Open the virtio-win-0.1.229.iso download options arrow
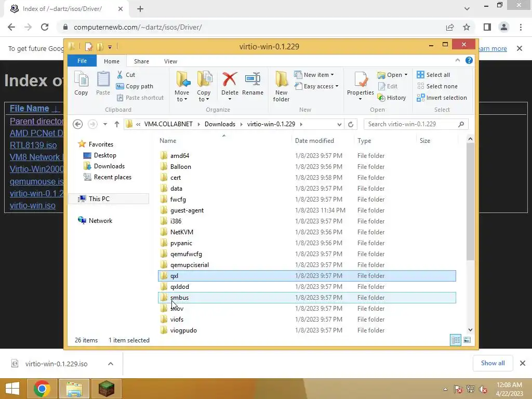532x399 pixels. tap(111, 364)
